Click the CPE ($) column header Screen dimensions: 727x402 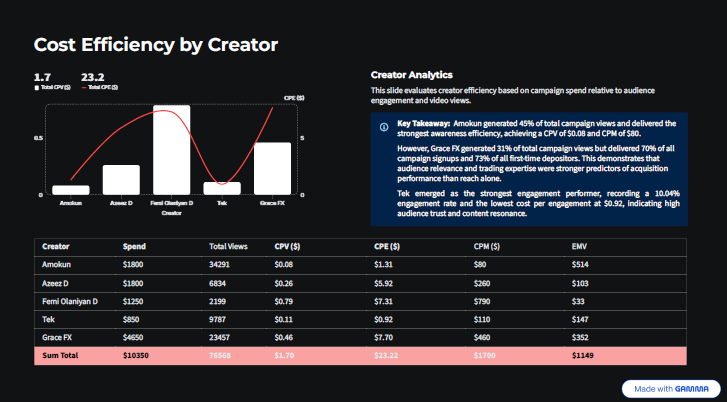tap(387, 247)
